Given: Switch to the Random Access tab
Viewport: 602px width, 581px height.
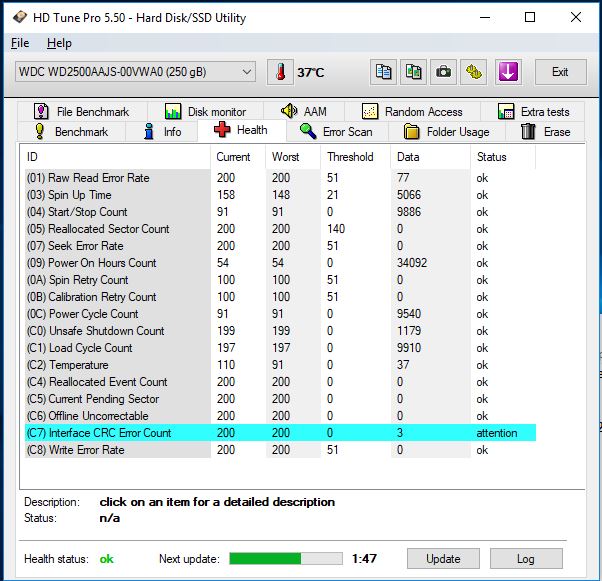Looking at the screenshot, I should [x=412, y=112].
